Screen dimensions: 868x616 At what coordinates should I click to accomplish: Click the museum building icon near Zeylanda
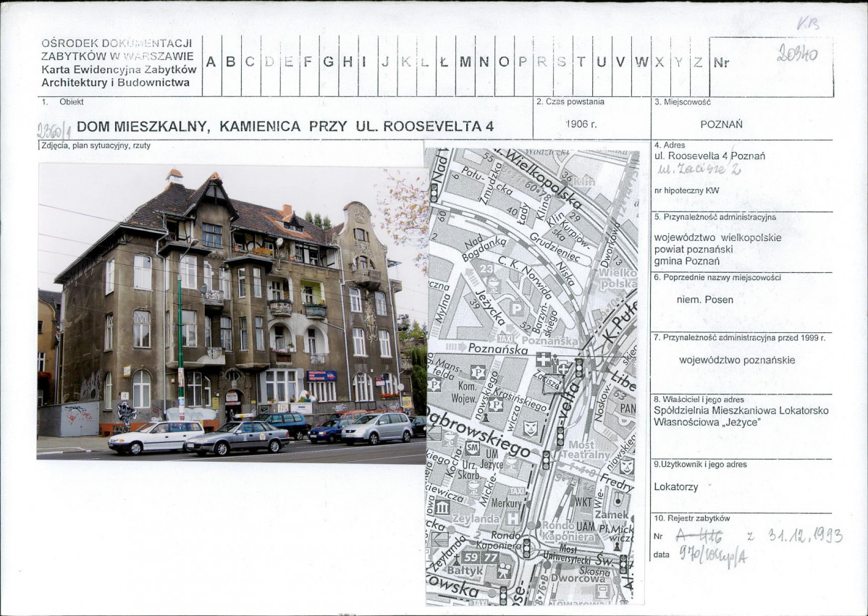point(442,507)
